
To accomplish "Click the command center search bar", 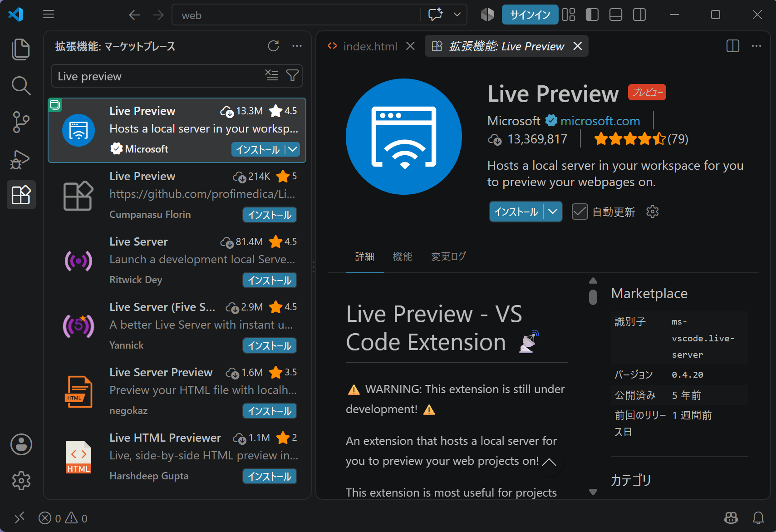I will tap(296, 15).
